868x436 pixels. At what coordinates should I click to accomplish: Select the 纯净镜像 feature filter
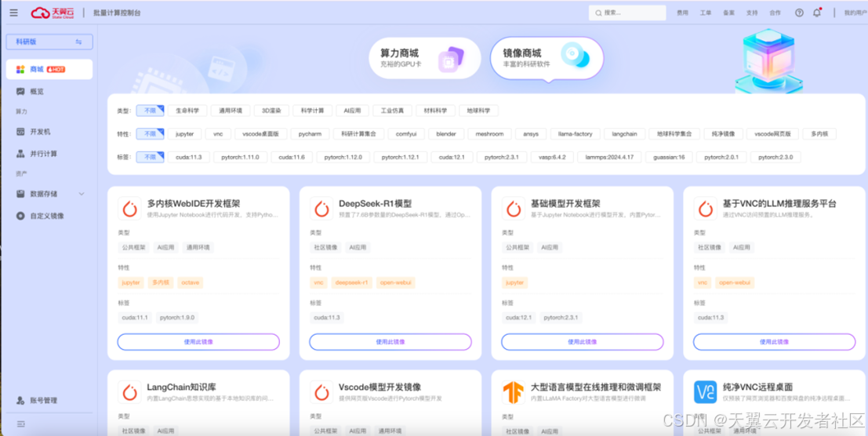click(x=723, y=134)
